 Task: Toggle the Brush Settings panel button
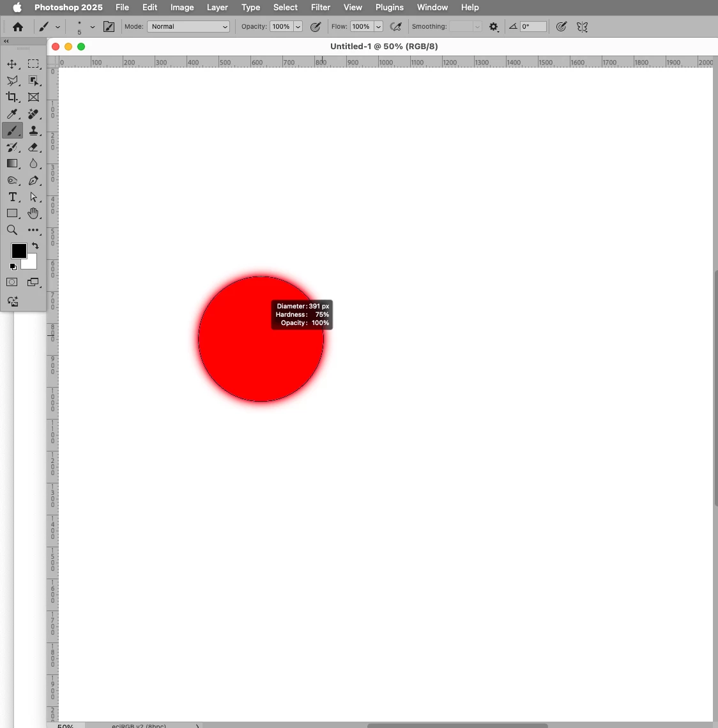109,27
